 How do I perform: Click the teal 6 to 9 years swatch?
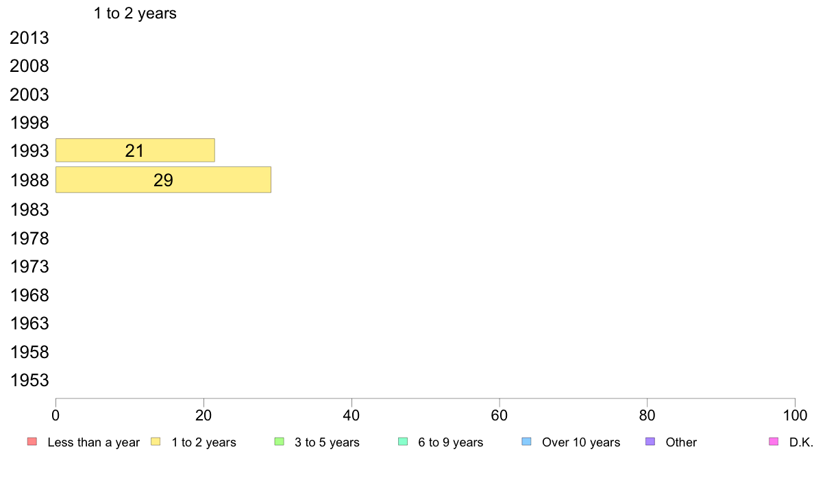[403, 442]
